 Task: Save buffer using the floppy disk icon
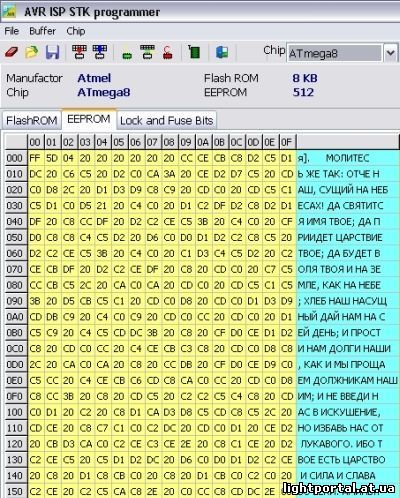(x=52, y=52)
